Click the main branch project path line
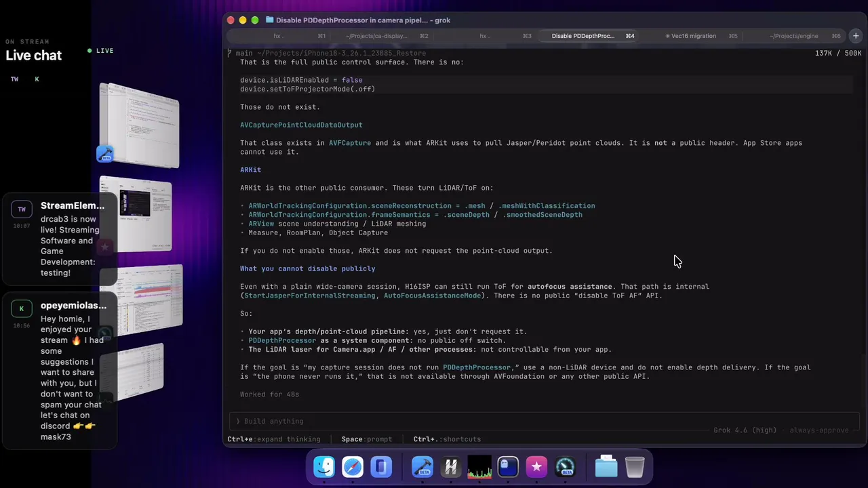This screenshot has height=488, width=868. (x=327, y=54)
